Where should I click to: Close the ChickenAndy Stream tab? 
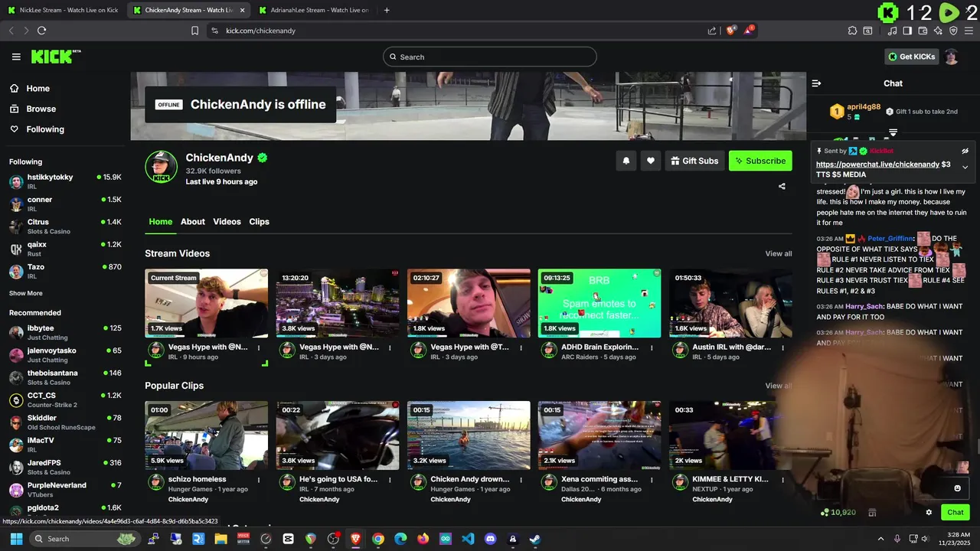point(243,10)
